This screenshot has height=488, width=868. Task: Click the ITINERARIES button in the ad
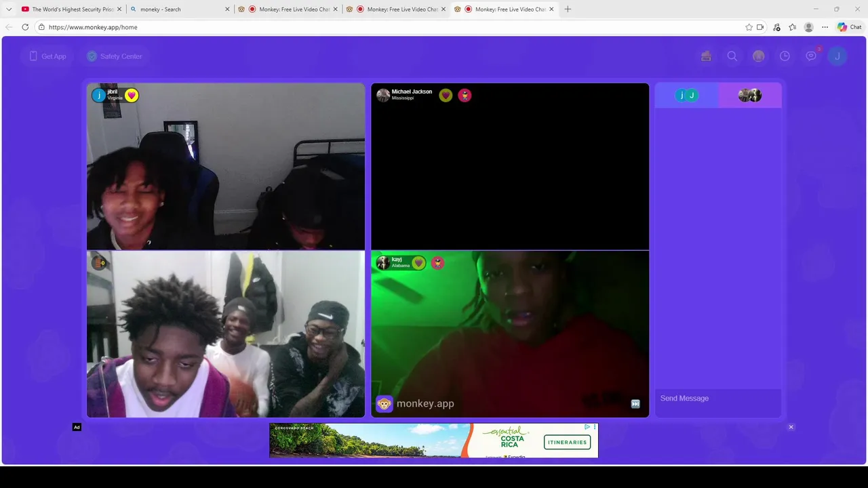pyautogui.click(x=568, y=442)
